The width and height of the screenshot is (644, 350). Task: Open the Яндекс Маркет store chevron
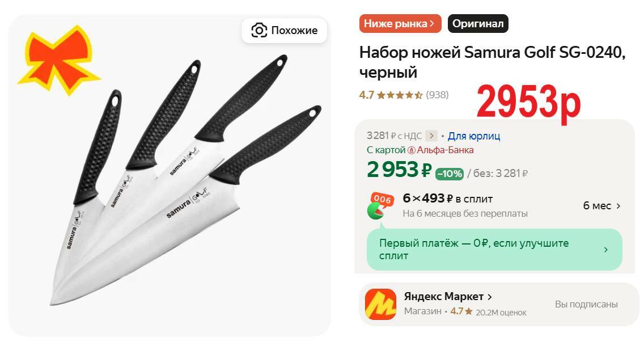click(x=490, y=297)
